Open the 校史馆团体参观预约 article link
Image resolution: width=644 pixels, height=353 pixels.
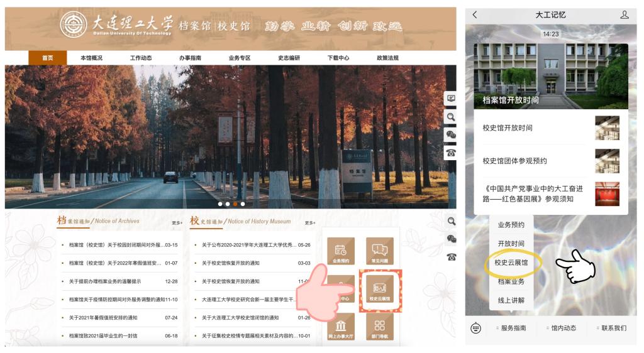pyautogui.click(x=514, y=161)
